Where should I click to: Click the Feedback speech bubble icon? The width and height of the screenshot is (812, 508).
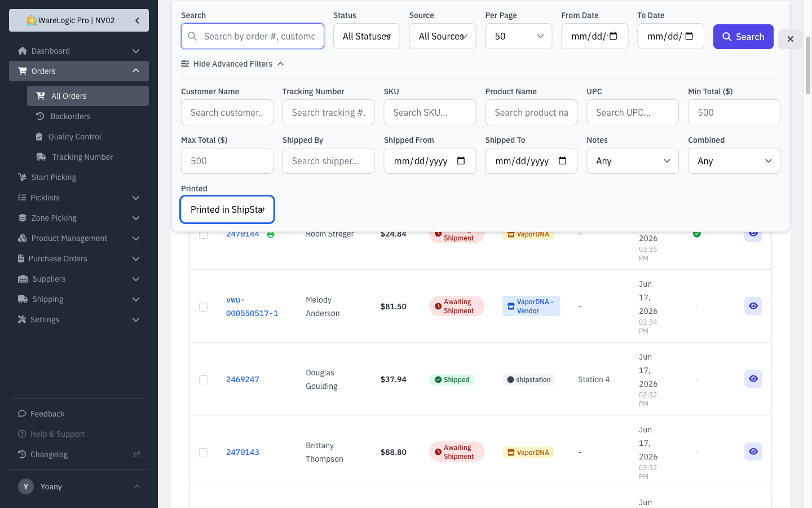(22, 414)
